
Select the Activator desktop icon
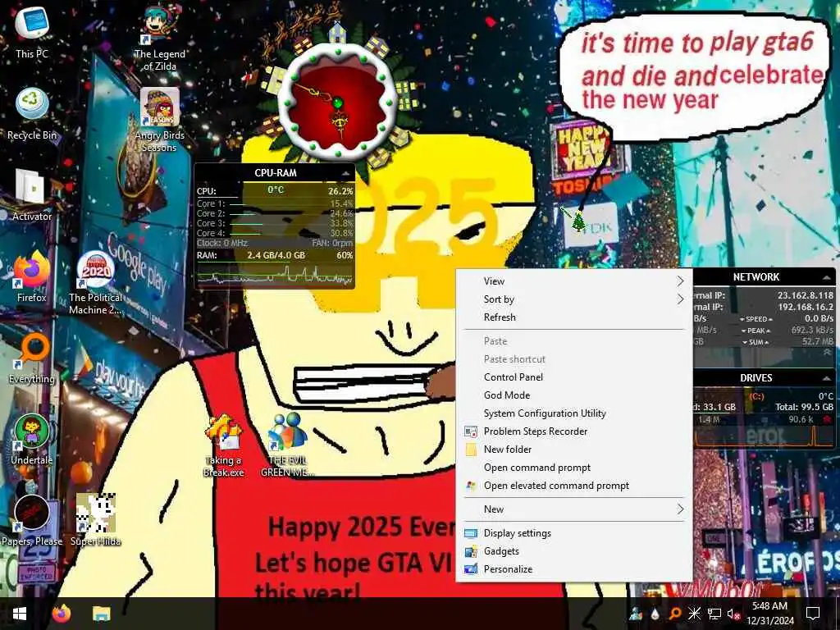[x=32, y=195]
